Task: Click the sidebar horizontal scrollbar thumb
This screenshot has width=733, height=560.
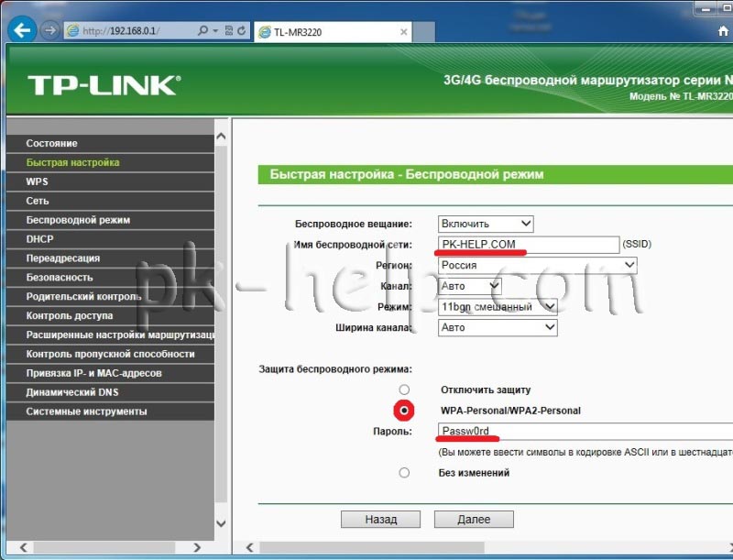Action: click(104, 547)
